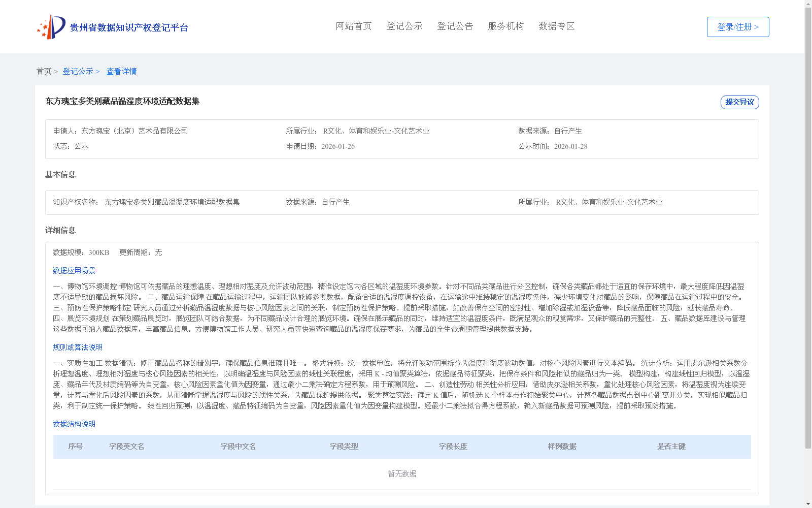Image resolution: width=812 pixels, height=508 pixels.
Task: Click the vertical page scrollbar thumb
Action: [808, 228]
